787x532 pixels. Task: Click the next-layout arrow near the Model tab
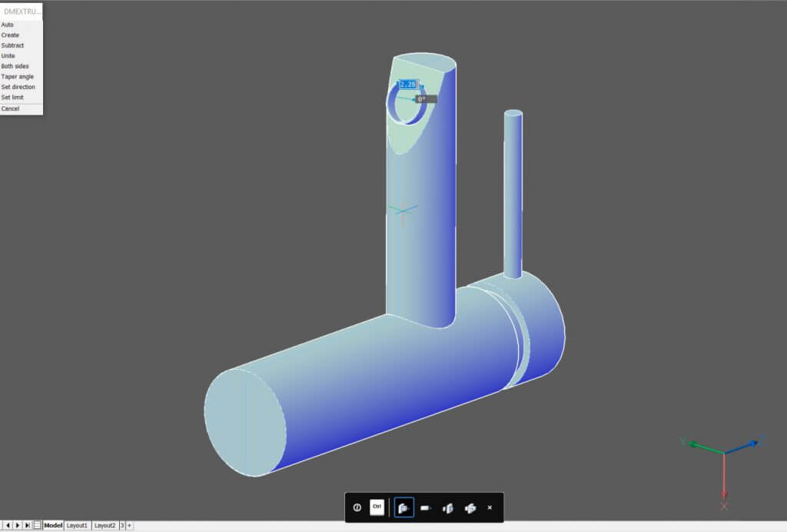(17, 525)
